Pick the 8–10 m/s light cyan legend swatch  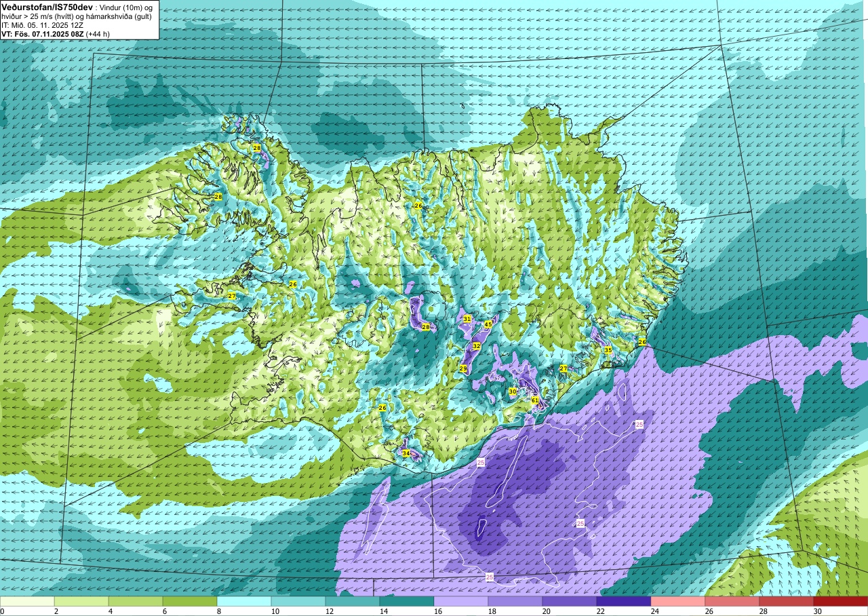[x=244, y=601]
